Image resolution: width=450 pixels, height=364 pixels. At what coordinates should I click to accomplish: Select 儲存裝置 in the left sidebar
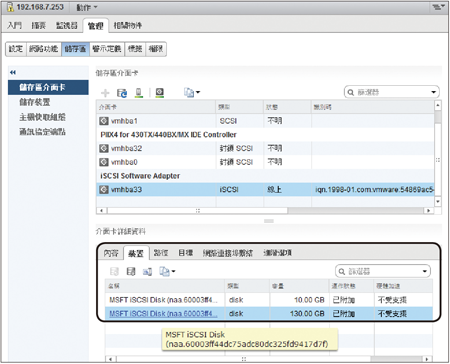tap(35, 102)
